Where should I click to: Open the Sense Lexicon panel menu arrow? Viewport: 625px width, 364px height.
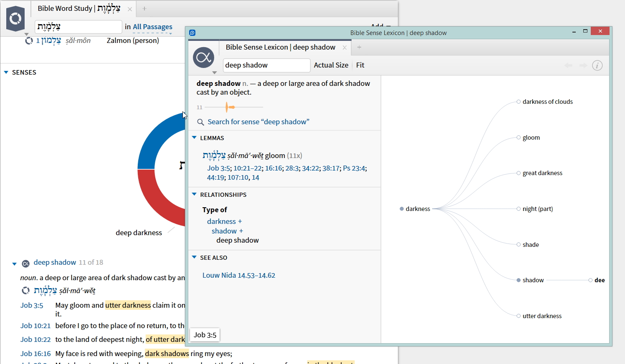(215, 73)
